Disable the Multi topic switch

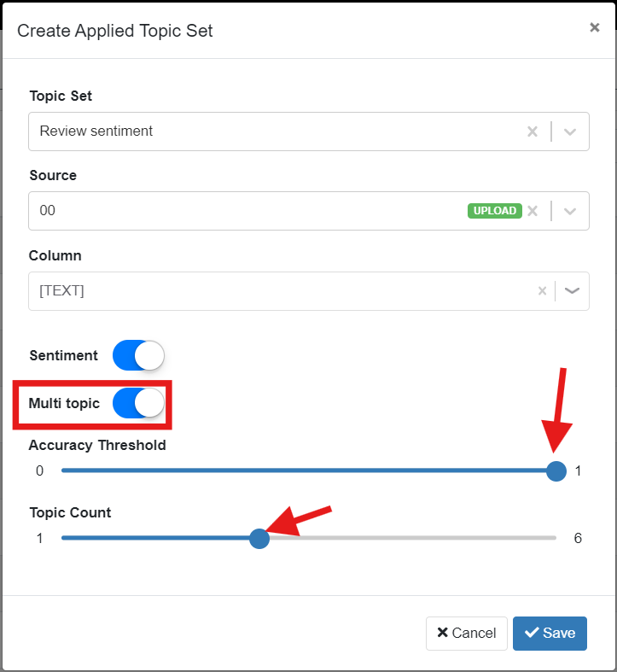(138, 403)
